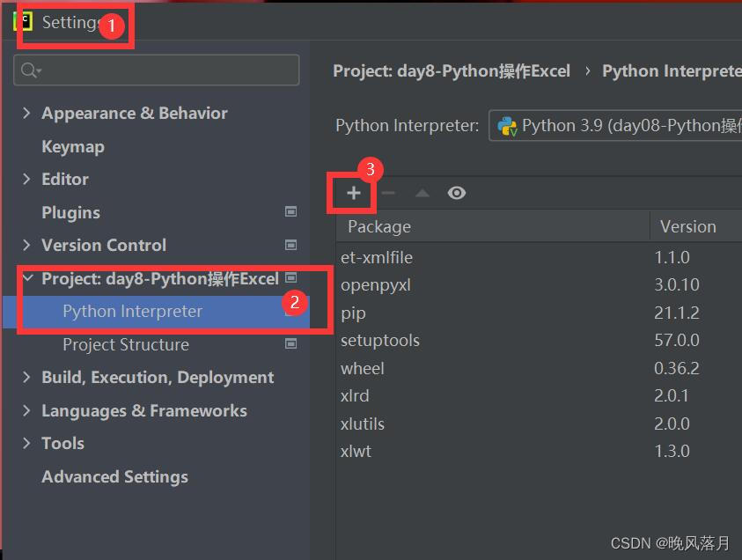
Task: Open Plugins settings
Action: coord(70,212)
